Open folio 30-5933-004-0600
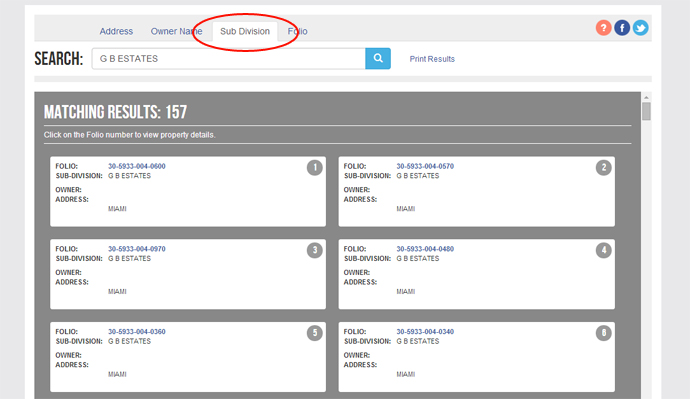The width and height of the screenshot is (690, 399). [137, 166]
